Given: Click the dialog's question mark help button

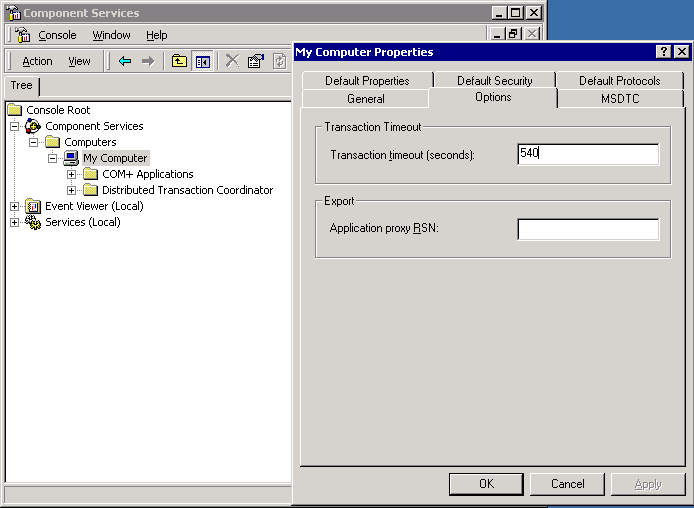Looking at the screenshot, I should point(663,52).
